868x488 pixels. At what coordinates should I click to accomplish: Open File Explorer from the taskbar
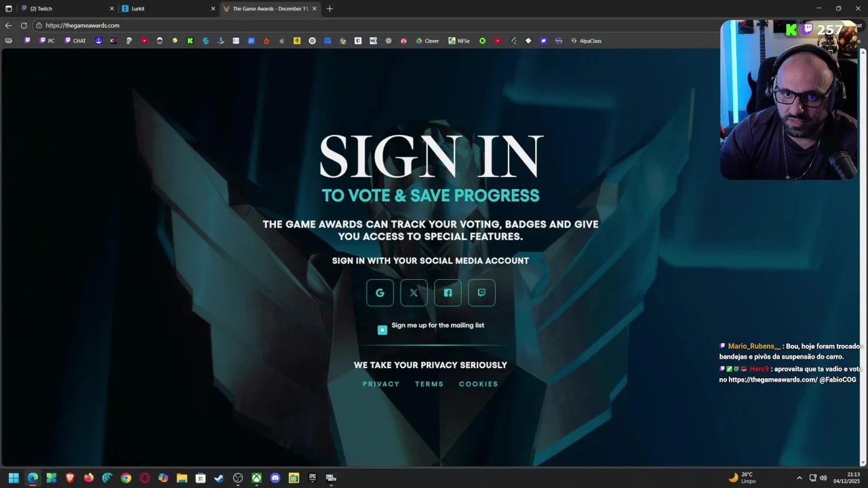point(182,478)
